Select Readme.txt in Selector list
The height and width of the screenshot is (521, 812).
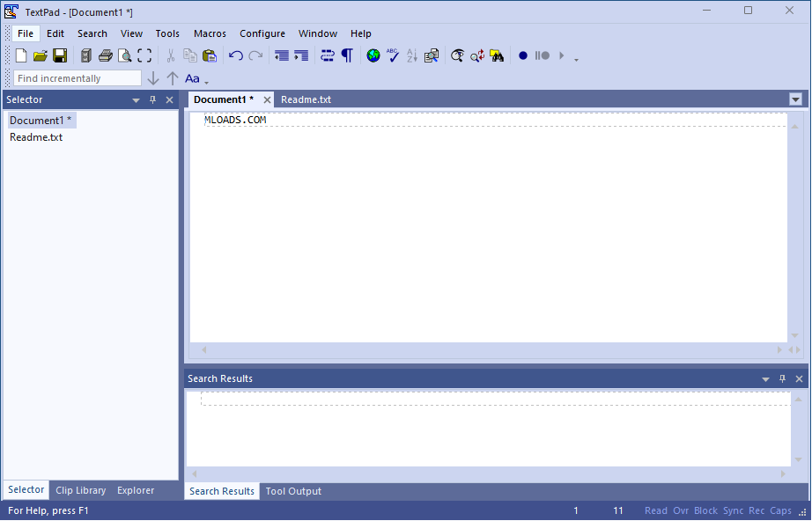[36, 137]
